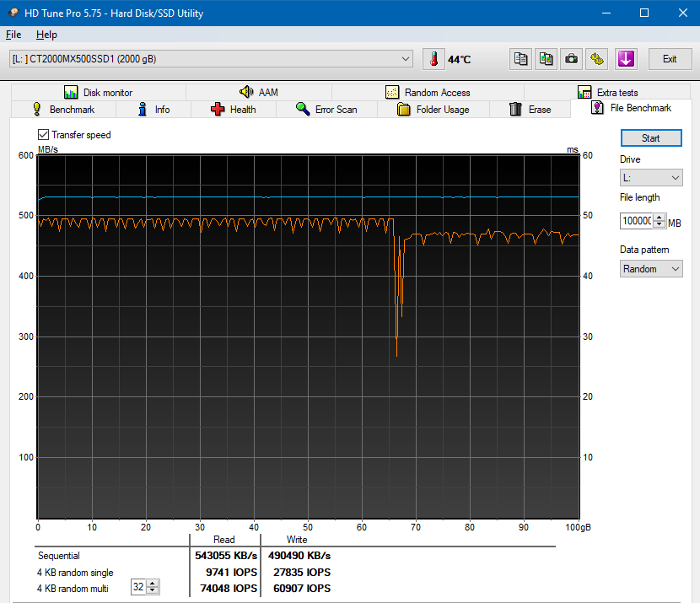The image size is (700, 603).
Task: Click the Error Scan magnifier icon
Action: click(303, 109)
